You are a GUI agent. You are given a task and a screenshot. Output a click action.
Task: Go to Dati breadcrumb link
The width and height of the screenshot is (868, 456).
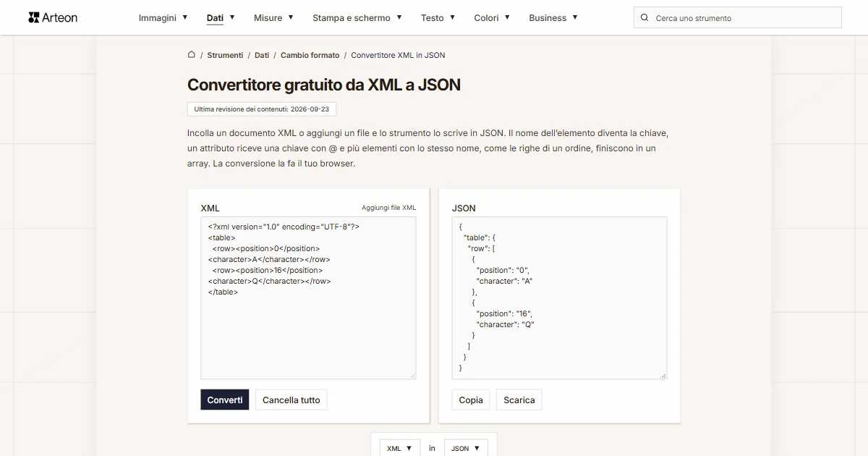click(x=262, y=55)
